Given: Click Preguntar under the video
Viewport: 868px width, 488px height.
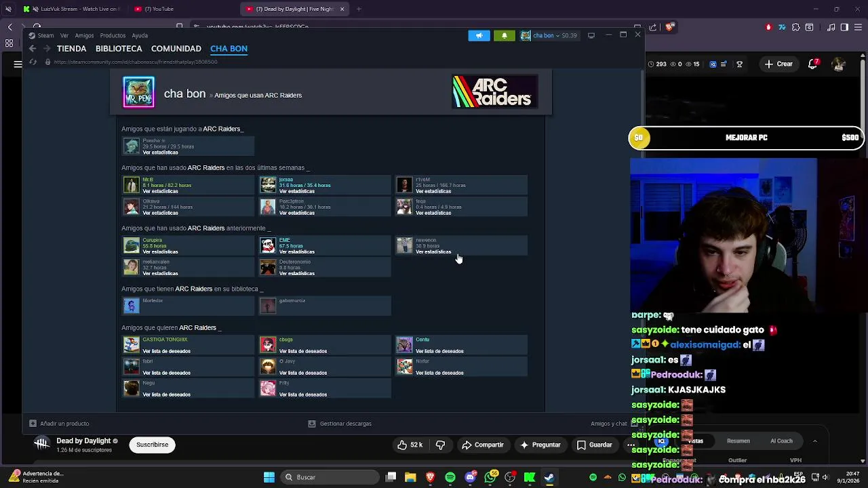Looking at the screenshot, I should tap(540, 445).
